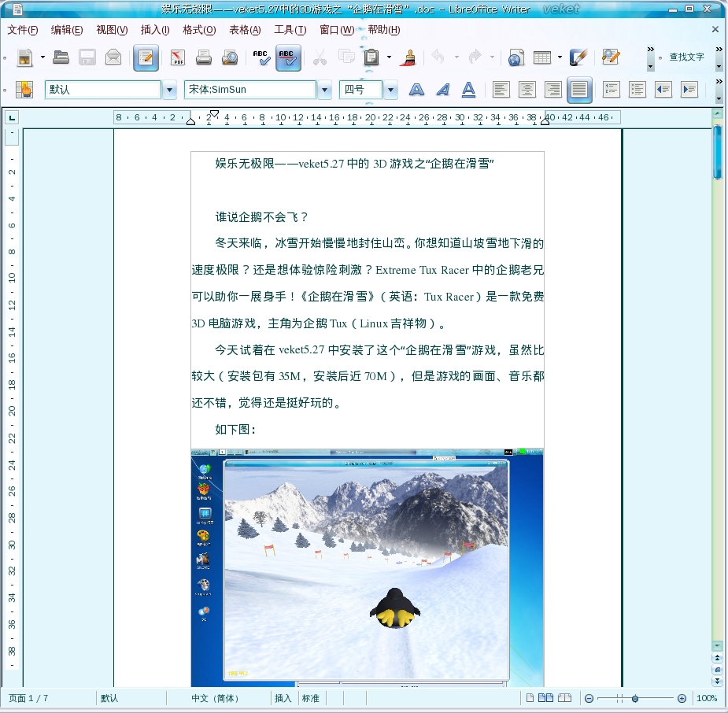Click the Format Paintbrush icon

click(408, 57)
